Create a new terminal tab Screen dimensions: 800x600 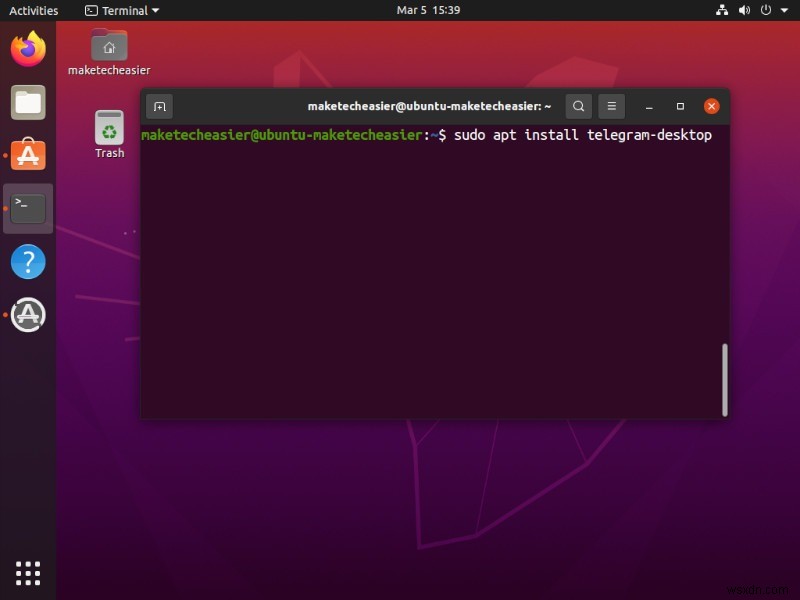click(x=159, y=106)
